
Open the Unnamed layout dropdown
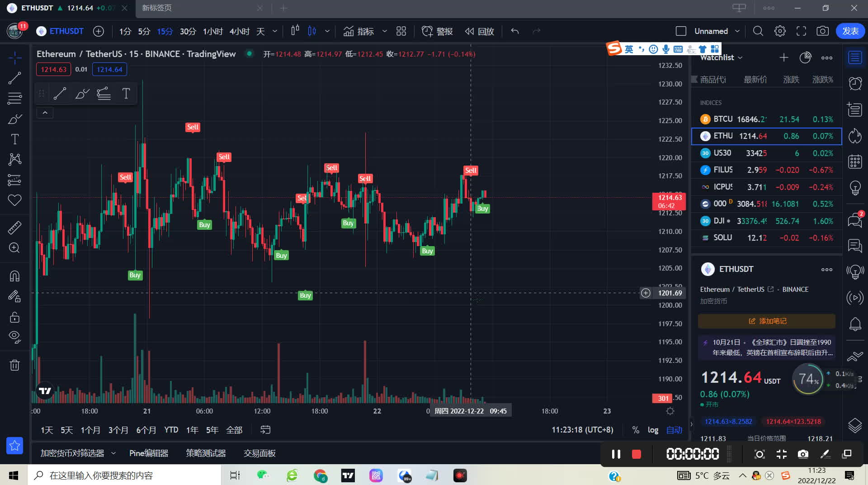pos(737,31)
